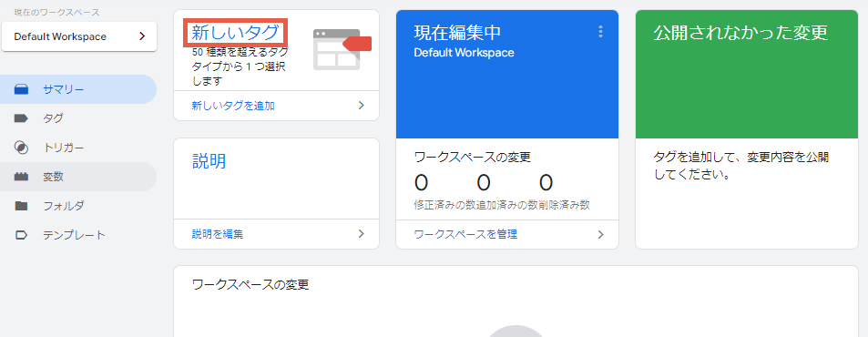Screen dimensions: 868x337
Task: Click 50 種類を超えるタグ description text
Action: 240,67
